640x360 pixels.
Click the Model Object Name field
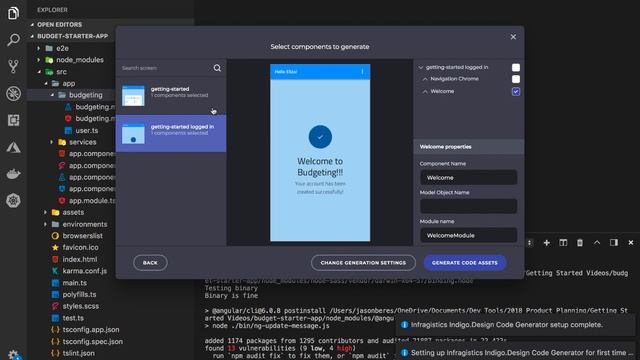pyautogui.click(x=469, y=206)
